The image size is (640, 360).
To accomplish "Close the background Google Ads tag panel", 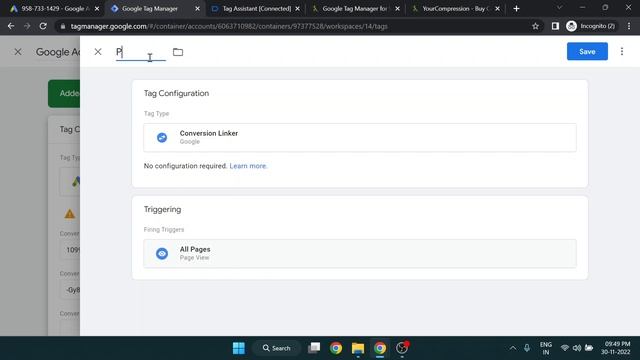I will [18, 52].
